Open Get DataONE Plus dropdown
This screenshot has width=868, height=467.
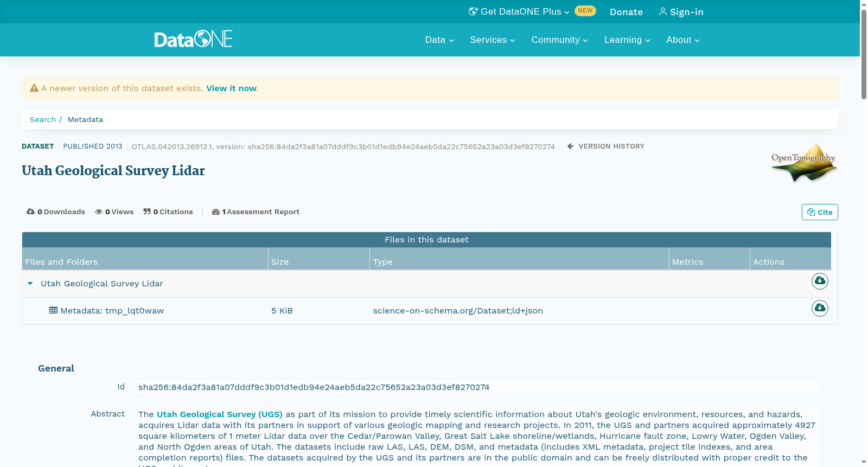[519, 11]
